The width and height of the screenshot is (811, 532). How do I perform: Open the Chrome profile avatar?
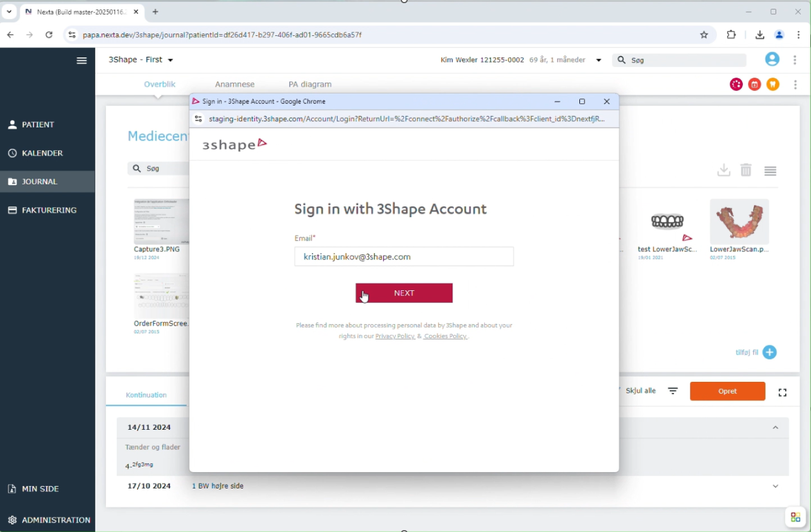point(779,35)
